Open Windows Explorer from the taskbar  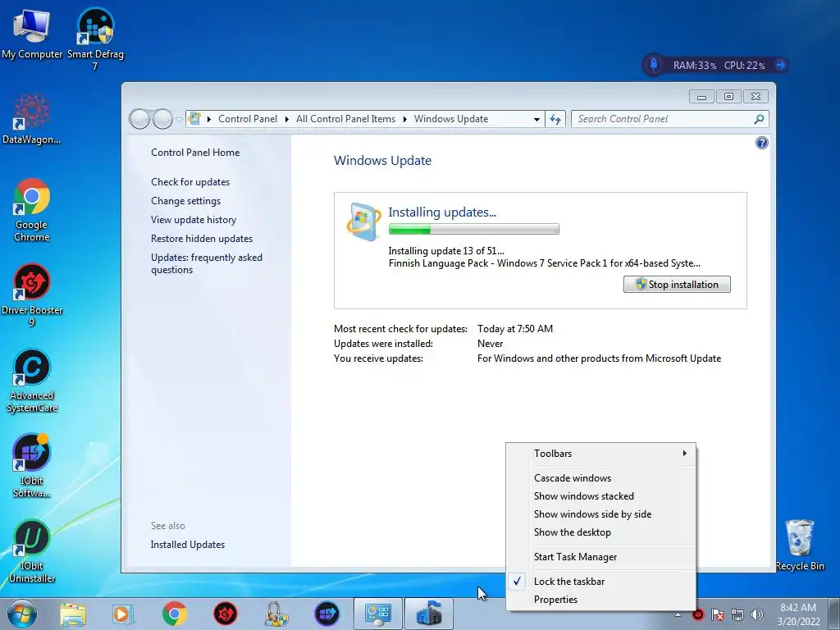point(73,614)
